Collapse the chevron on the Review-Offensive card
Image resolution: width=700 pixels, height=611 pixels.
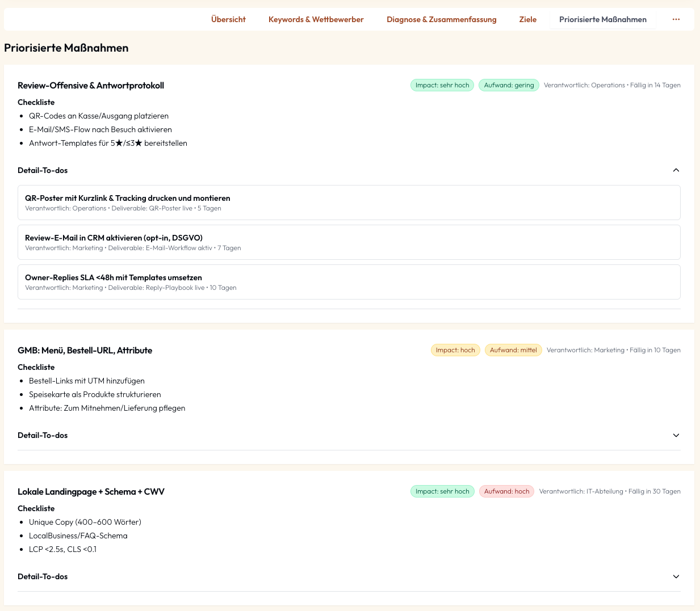(x=676, y=170)
